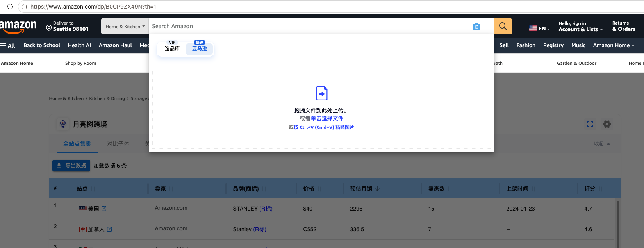The image size is (644, 248).
Task: Open Fashion in the nav bar
Action: click(526, 45)
